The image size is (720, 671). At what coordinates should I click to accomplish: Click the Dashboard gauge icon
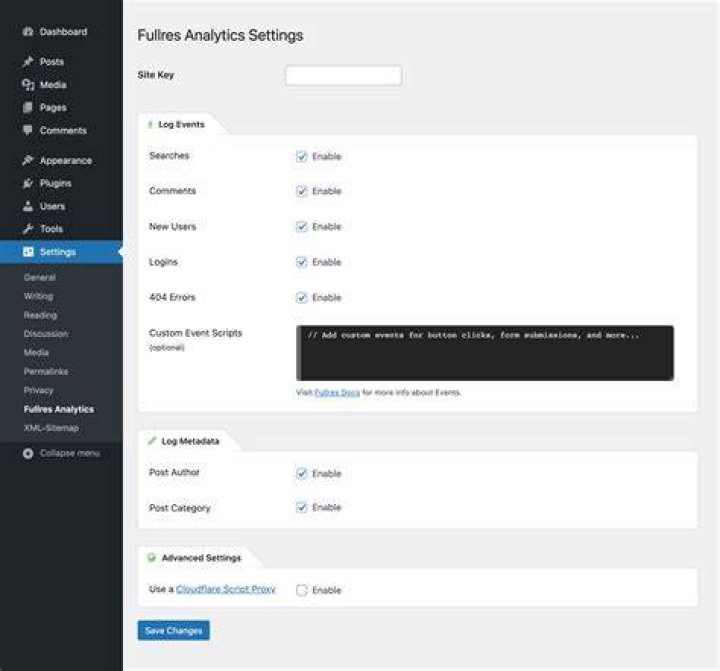(28, 32)
